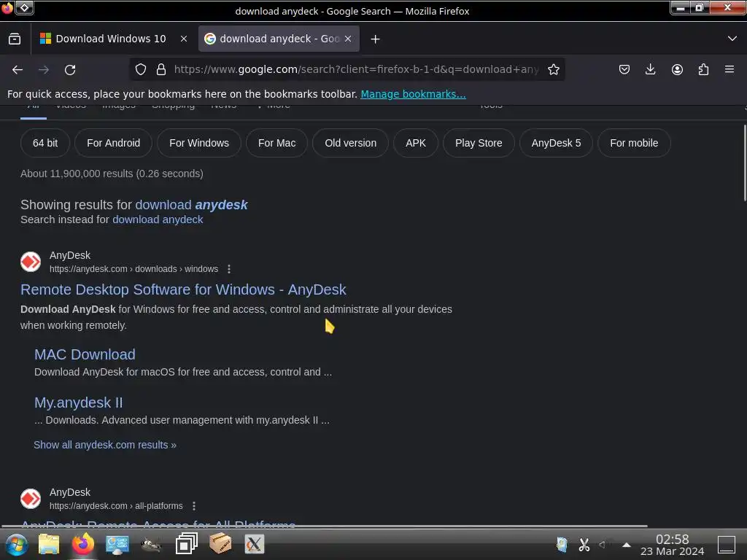Expand hidden tray icons arrow
Viewport: 747px width, 560px height.
click(x=627, y=545)
